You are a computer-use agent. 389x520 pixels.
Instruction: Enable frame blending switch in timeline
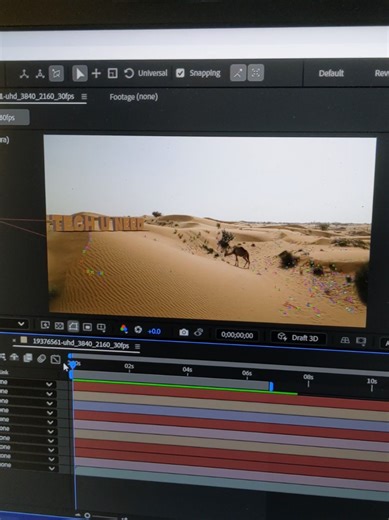click(x=28, y=358)
